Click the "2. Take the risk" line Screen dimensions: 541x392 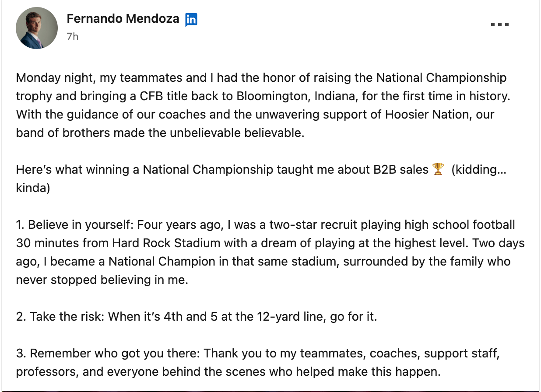tap(59, 317)
